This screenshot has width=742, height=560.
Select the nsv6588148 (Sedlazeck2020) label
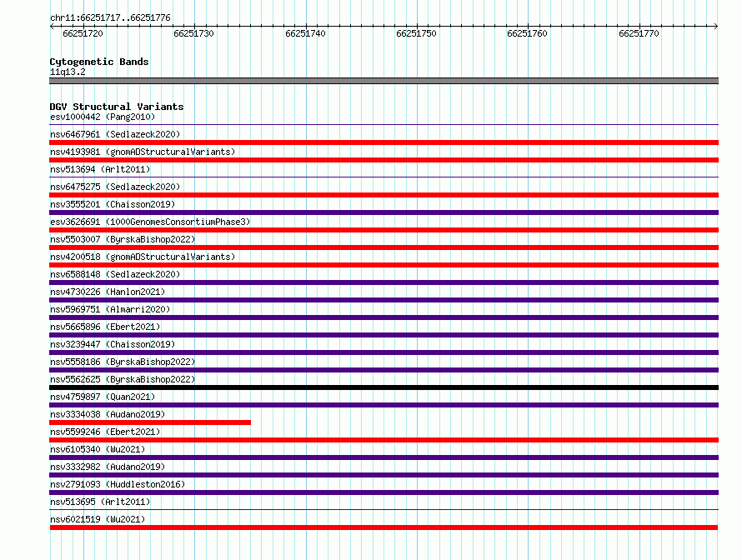point(115,274)
